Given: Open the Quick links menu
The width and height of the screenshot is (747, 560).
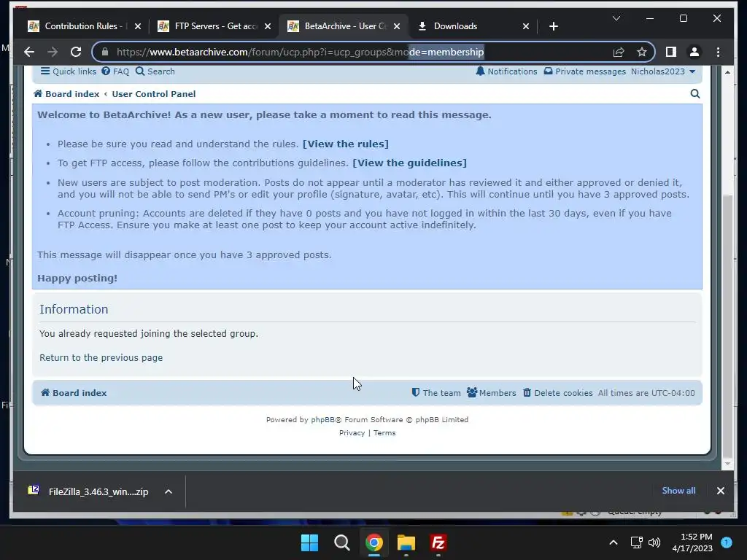Looking at the screenshot, I should (x=68, y=71).
